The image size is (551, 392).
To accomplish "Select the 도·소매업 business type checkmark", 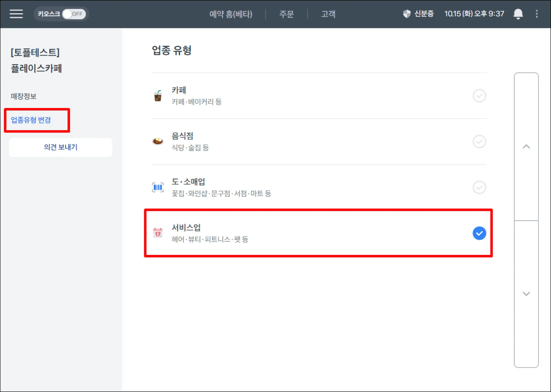I will point(479,187).
